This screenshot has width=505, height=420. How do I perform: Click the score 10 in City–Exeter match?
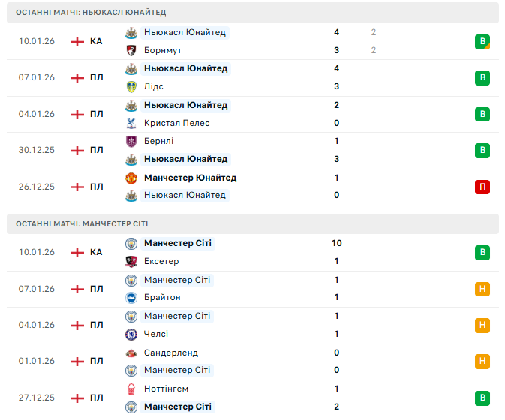[336, 243]
